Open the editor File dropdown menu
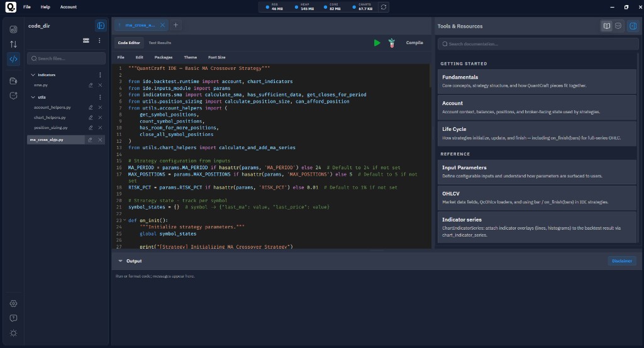The image size is (644, 348). 121,57
